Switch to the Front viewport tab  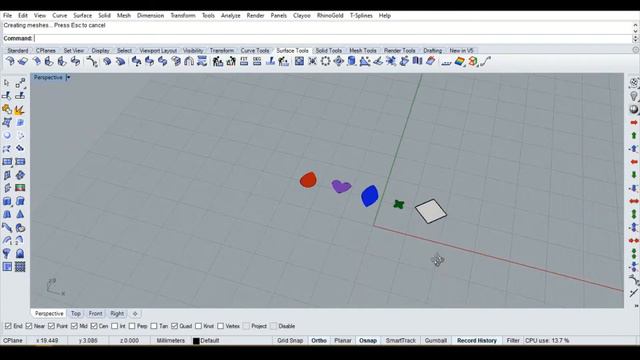pyautogui.click(x=96, y=313)
